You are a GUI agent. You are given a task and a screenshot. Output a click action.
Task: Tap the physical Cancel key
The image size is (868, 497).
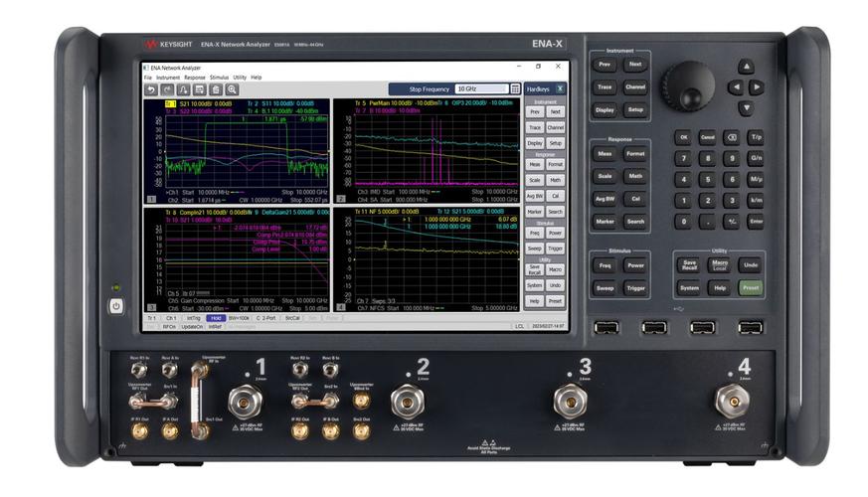pyautogui.click(x=708, y=137)
